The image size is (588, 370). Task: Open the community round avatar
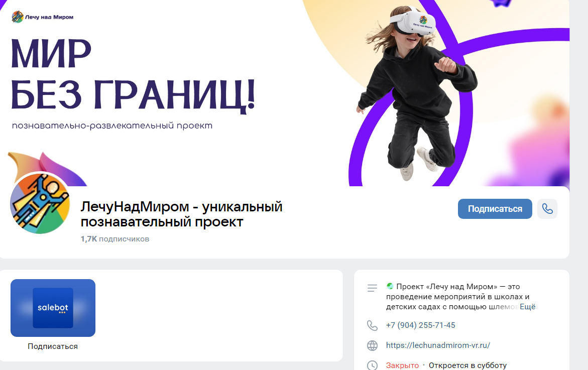click(40, 203)
